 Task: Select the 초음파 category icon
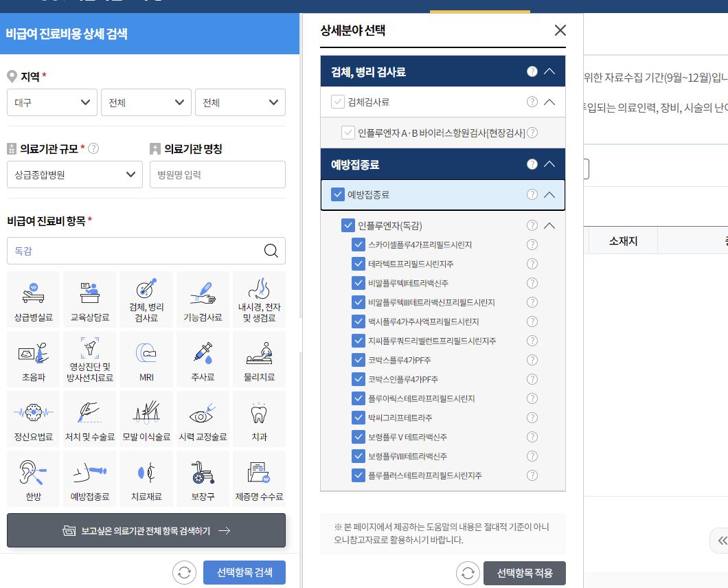click(33, 359)
